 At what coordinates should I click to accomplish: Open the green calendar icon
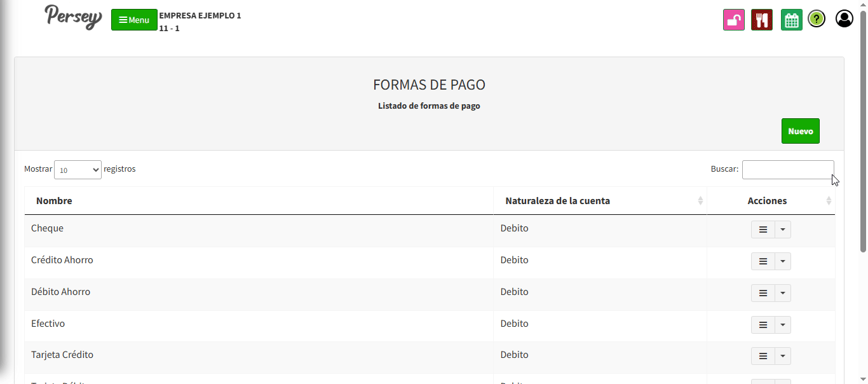coord(791,20)
